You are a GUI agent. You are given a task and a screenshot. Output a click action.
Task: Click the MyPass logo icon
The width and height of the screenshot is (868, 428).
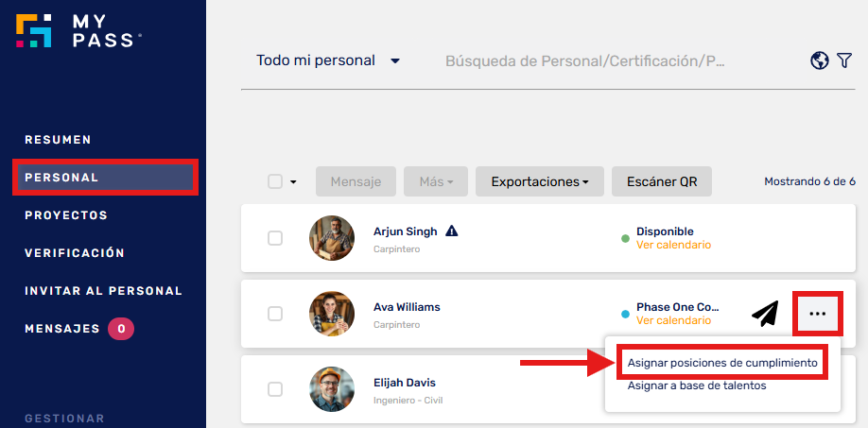tap(33, 30)
